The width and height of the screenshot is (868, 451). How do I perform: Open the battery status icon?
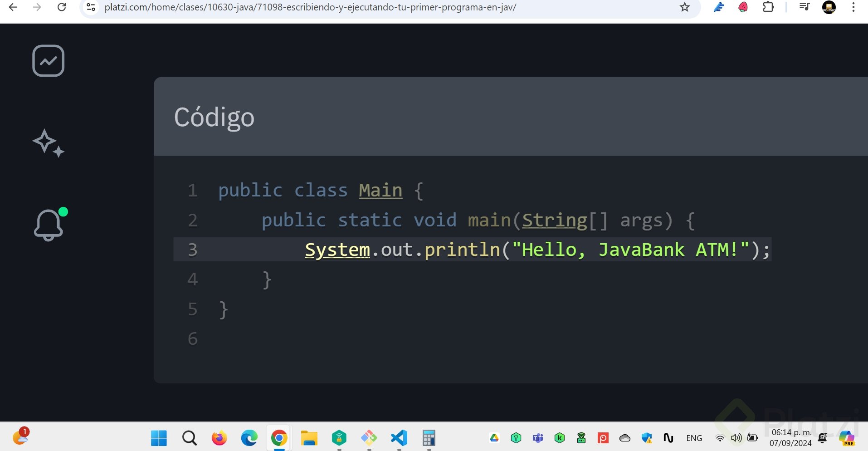pos(753,438)
